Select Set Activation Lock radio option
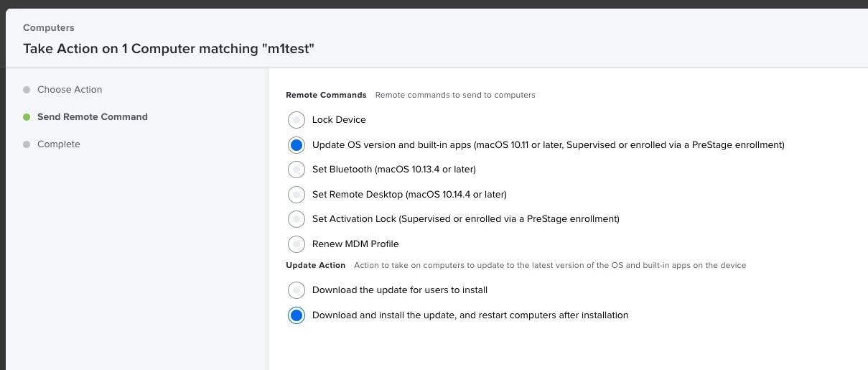This screenshot has width=868, height=370. [297, 218]
